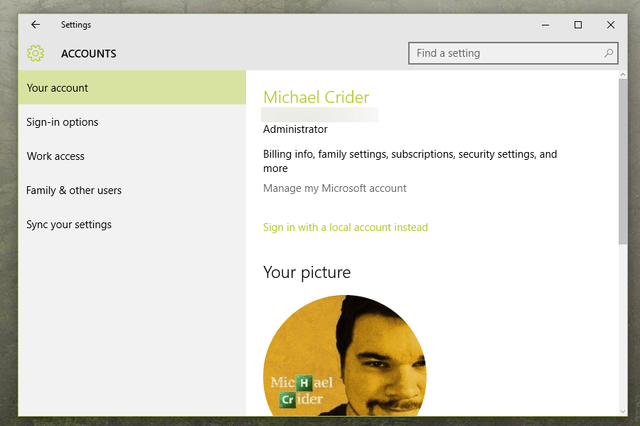This screenshot has width=640, height=426.
Task: Click the Michael Crider name heading
Action: coord(316,97)
